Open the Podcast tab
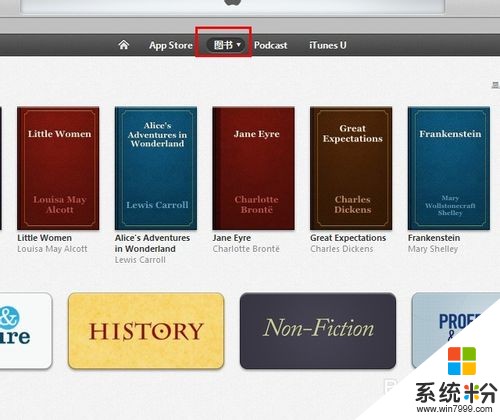 [x=270, y=45]
